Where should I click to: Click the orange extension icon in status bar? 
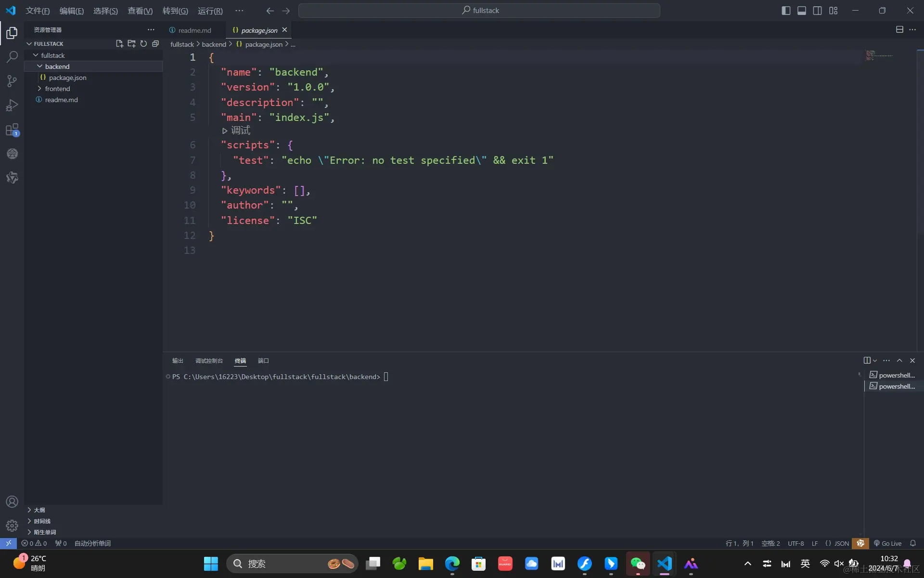coord(860,543)
